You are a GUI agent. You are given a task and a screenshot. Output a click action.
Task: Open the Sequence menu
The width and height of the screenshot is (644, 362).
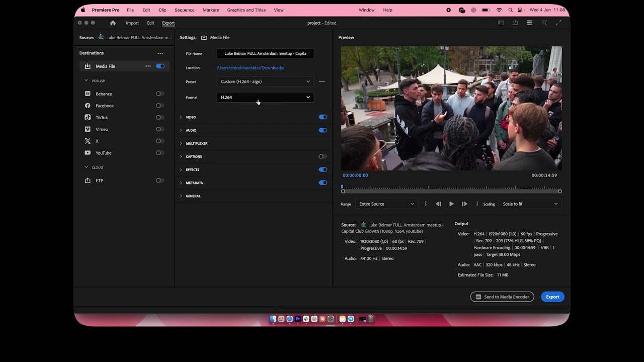tap(184, 10)
